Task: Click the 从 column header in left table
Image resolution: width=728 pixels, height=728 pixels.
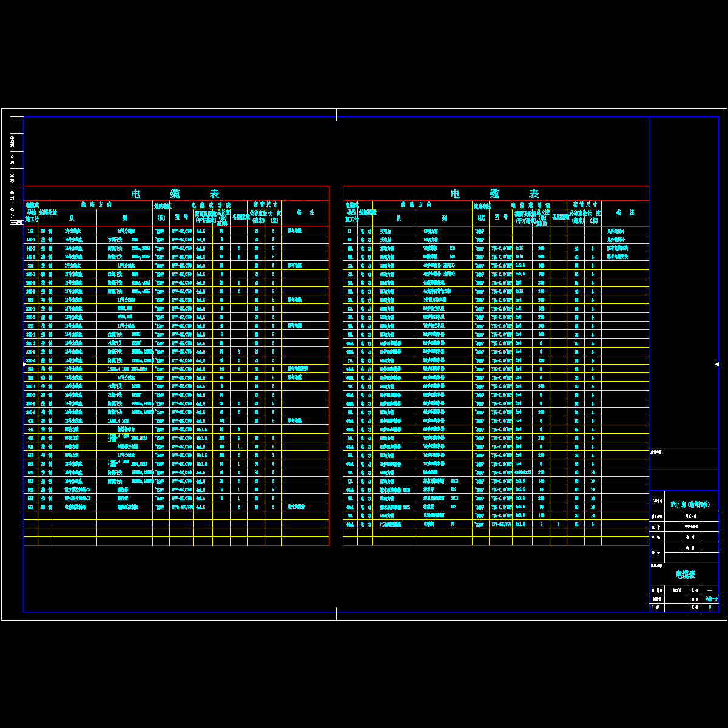Action: 71,217
